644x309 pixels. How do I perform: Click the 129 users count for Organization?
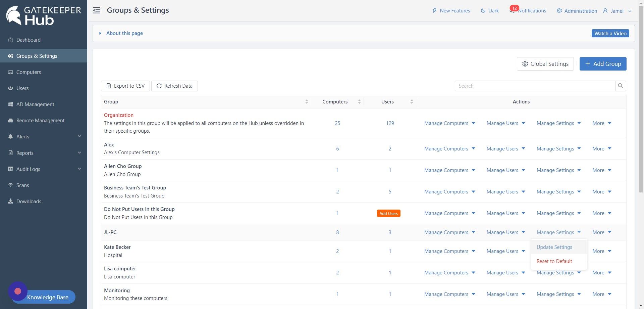point(390,123)
